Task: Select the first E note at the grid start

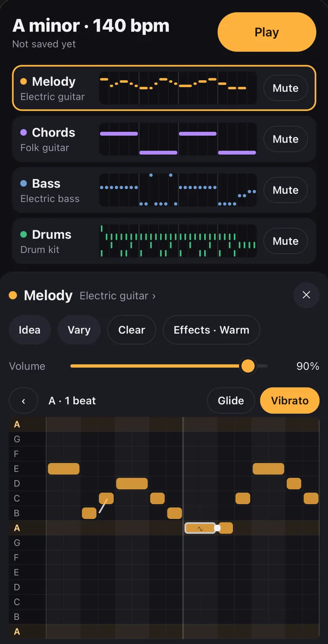Action: (x=63, y=469)
